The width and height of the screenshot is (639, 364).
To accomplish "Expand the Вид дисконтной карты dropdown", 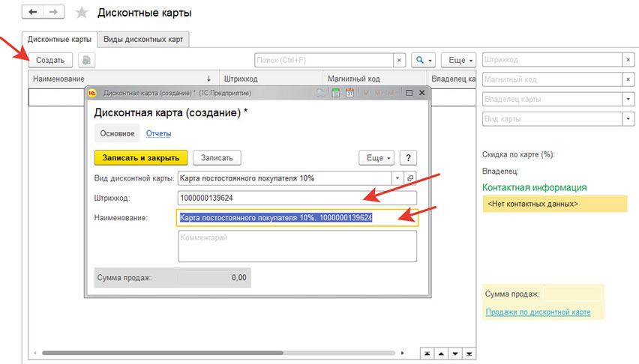I will point(397,178).
